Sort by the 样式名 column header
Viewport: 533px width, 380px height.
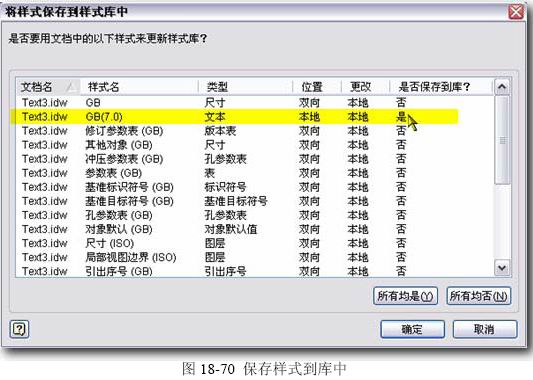pos(139,87)
